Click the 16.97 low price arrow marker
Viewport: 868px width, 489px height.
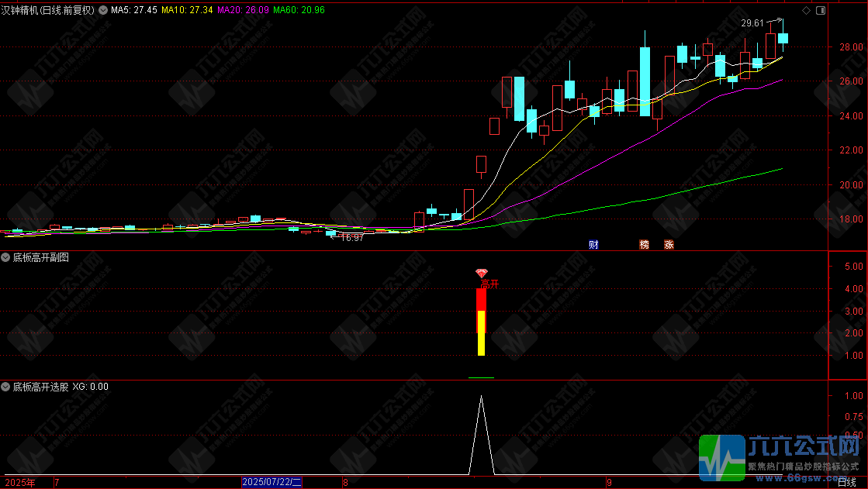tap(347, 238)
